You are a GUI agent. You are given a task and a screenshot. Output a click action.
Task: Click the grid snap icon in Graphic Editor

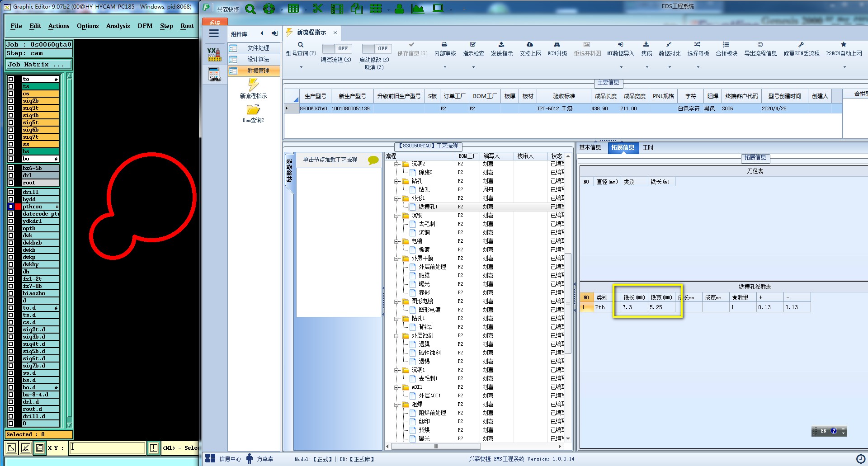click(x=40, y=448)
